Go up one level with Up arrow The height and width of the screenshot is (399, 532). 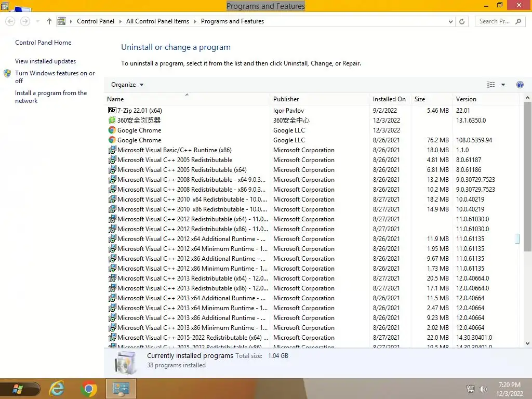pos(49,21)
